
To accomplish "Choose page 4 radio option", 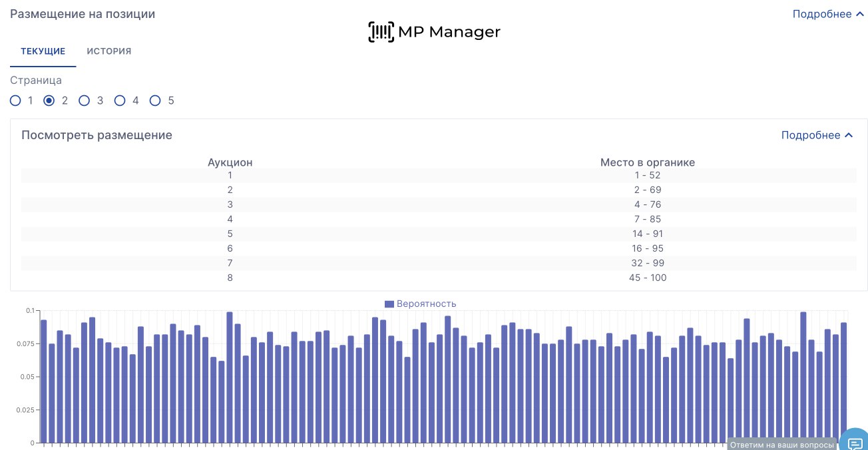I will click(120, 101).
